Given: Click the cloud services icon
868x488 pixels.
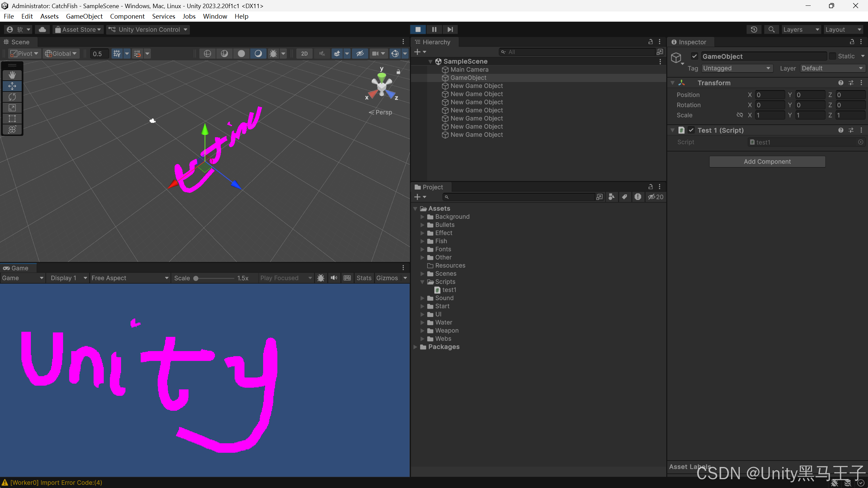Looking at the screenshot, I should pos(42,29).
